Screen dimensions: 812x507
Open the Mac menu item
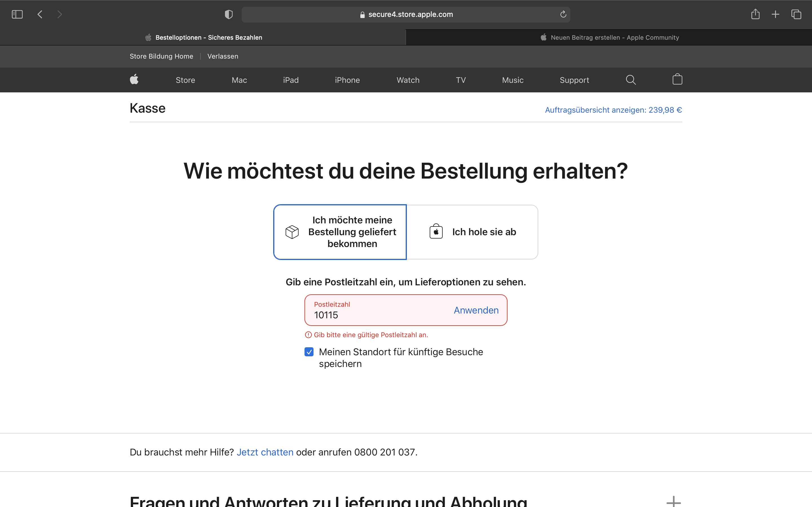[x=239, y=80]
